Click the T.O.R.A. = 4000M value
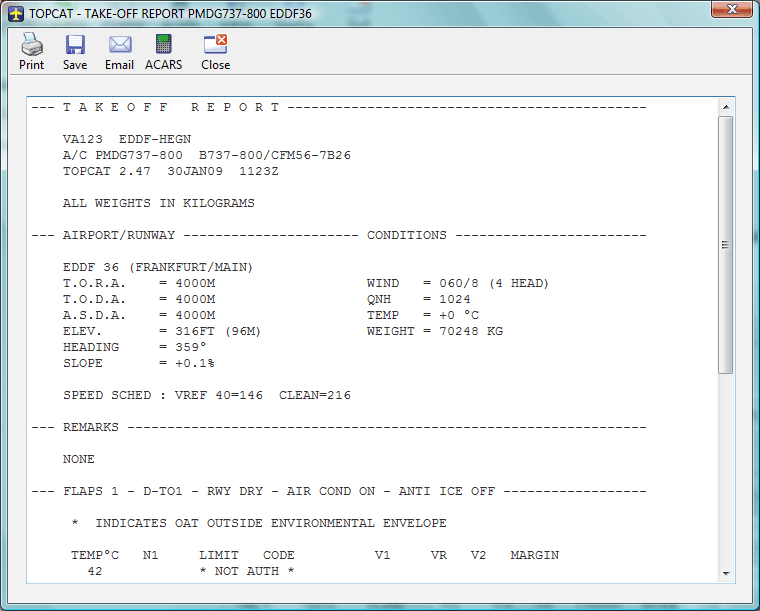This screenshot has height=611, width=760. pyautogui.click(x=195, y=283)
